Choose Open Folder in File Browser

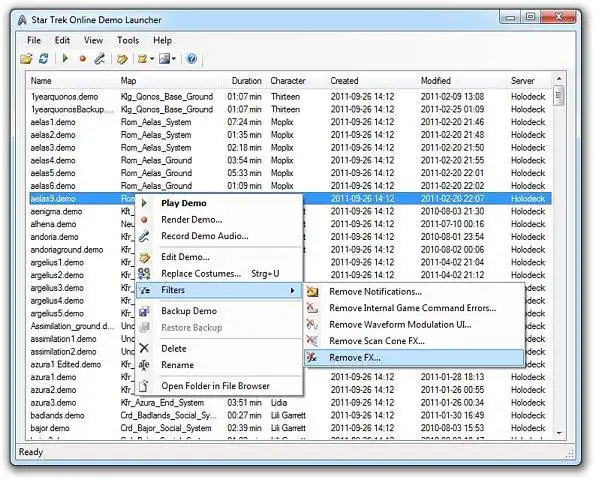point(219,386)
